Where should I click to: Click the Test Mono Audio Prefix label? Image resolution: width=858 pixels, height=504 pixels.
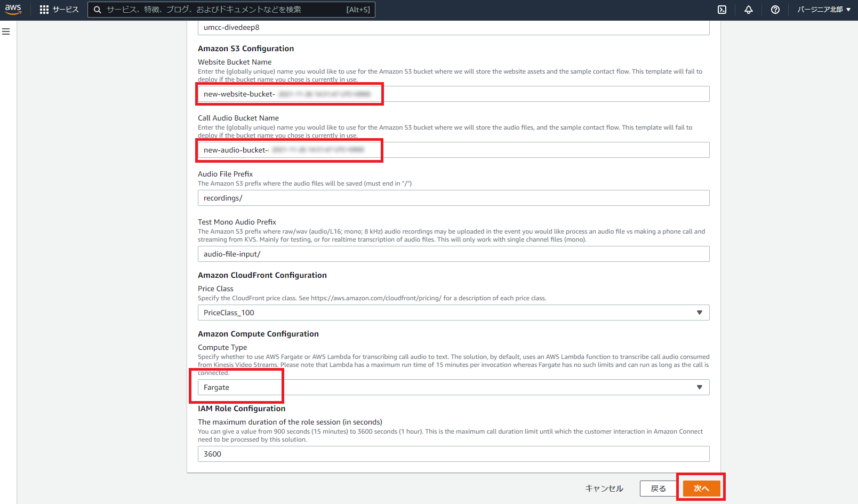[x=237, y=222]
